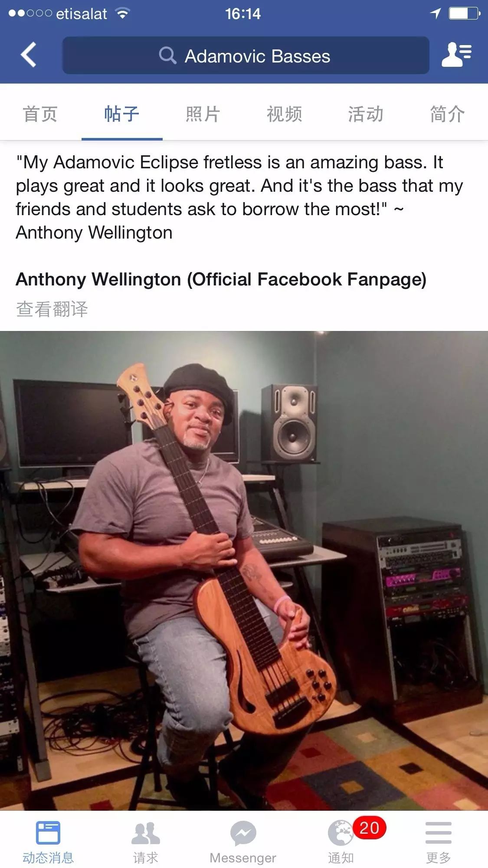
Task: Switch to the 帖子 tab
Action: [x=122, y=114]
